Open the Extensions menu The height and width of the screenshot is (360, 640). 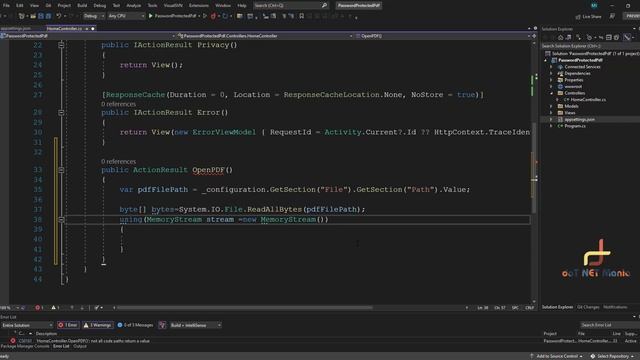click(x=199, y=5)
